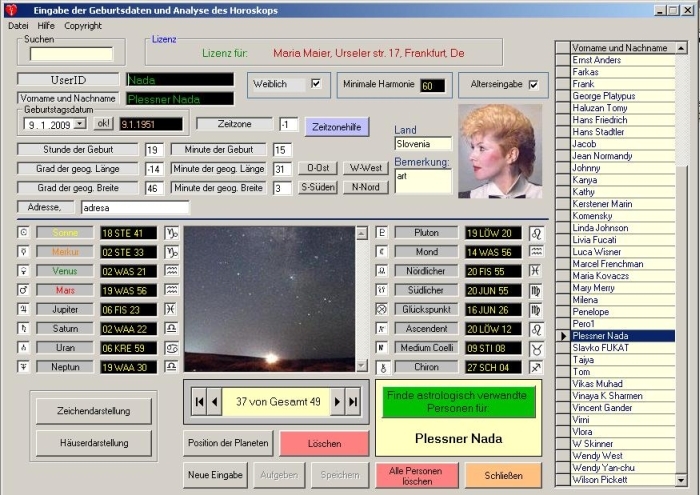Click the Leo zodiac icon next to Pluton
This screenshot has height=495, width=700.
pos(537,233)
